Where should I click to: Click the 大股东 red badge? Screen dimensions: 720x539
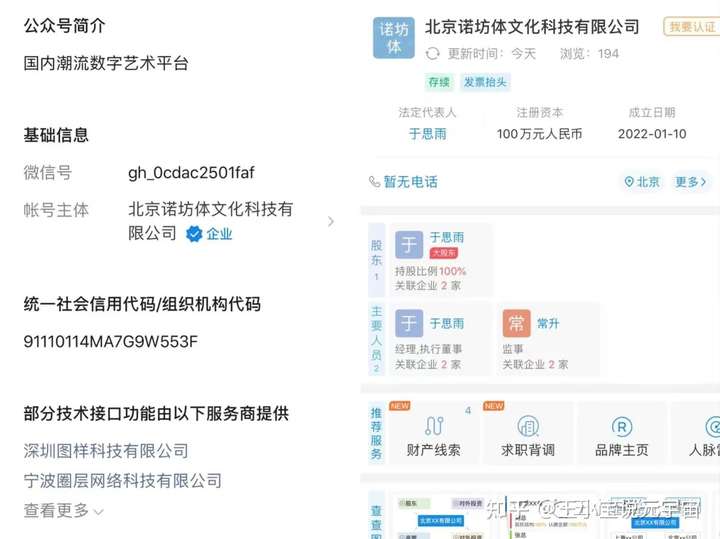point(444,253)
